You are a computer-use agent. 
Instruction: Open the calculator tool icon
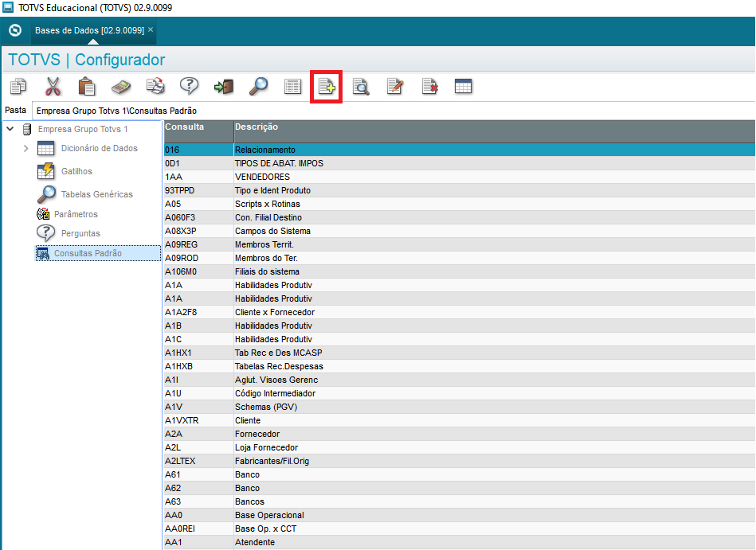coord(121,88)
